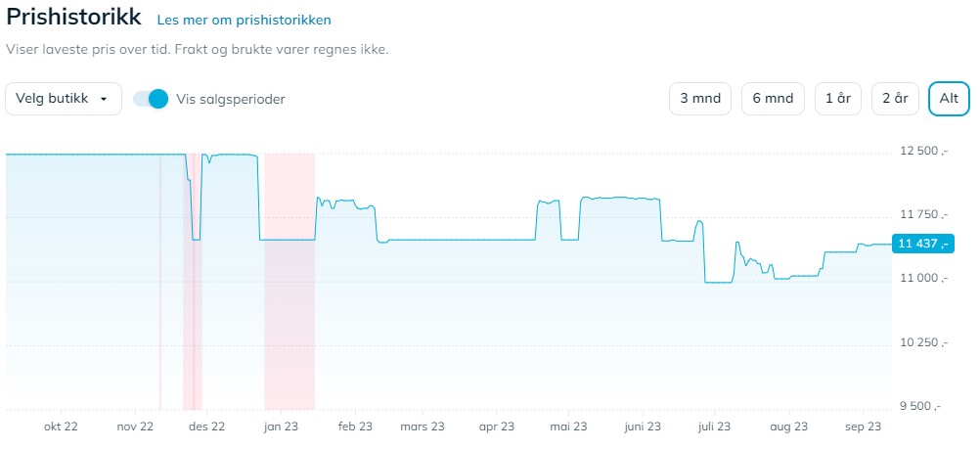This screenshot has width=980, height=449.
Task: Click the wide pink sale period in January
Action: (x=290, y=293)
